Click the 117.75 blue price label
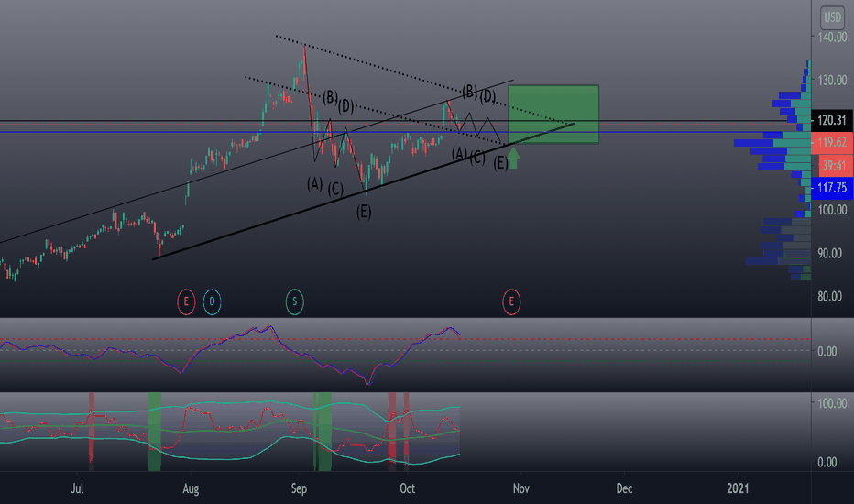Viewport: 854px width, 504px height. [832, 188]
